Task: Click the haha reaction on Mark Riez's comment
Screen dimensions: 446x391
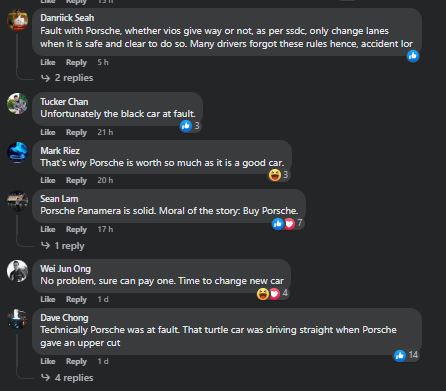Action: pyautogui.click(x=275, y=175)
